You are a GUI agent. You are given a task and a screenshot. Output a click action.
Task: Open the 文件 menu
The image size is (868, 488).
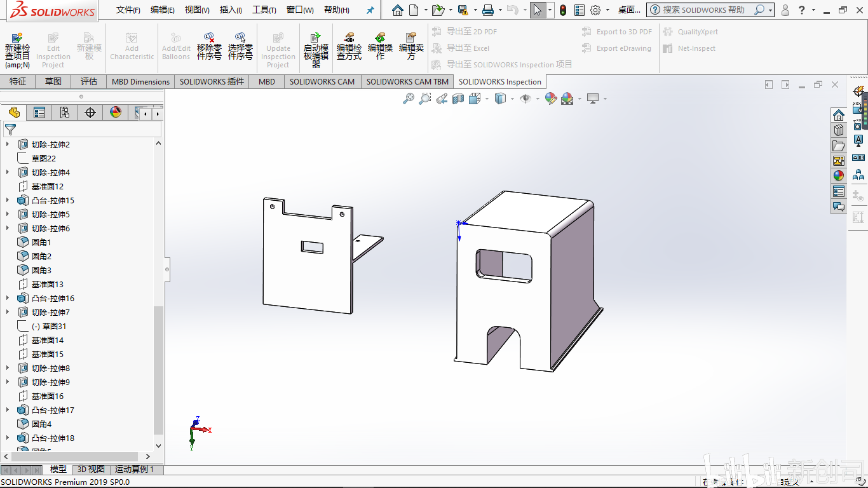(128, 10)
